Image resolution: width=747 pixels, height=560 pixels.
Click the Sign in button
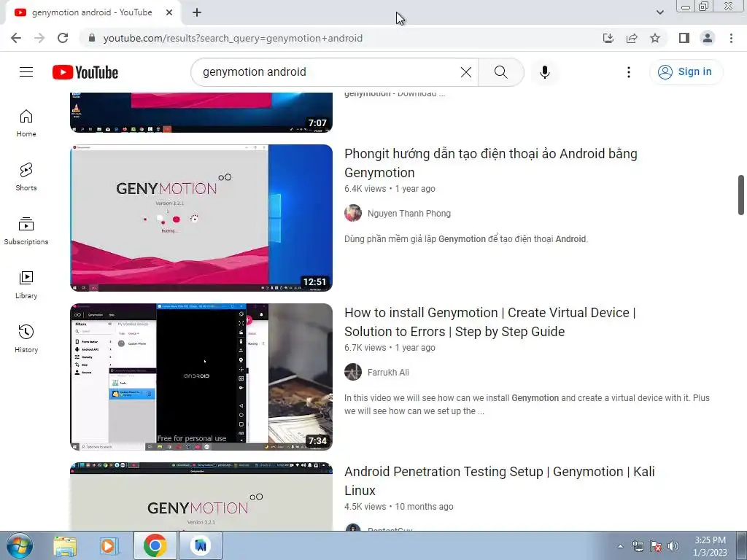tap(686, 72)
